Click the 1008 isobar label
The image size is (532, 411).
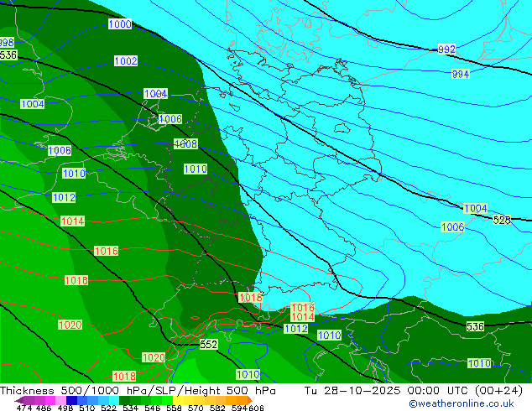pyautogui.click(x=185, y=143)
